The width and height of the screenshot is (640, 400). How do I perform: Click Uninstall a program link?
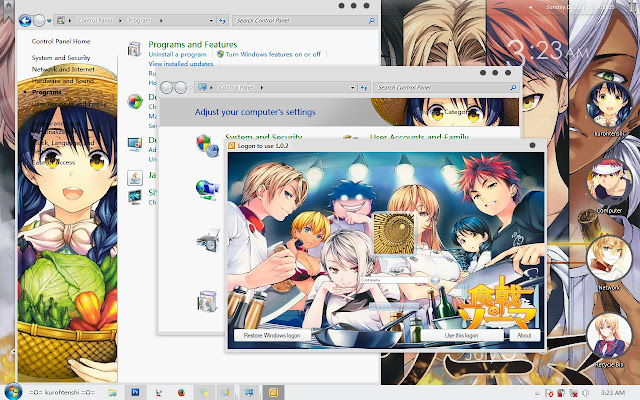pyautogui.click(x=178, y=54)
